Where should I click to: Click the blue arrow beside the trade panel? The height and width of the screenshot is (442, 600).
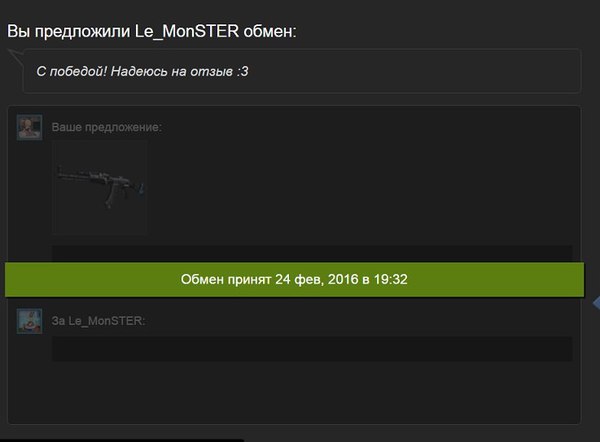596,303
